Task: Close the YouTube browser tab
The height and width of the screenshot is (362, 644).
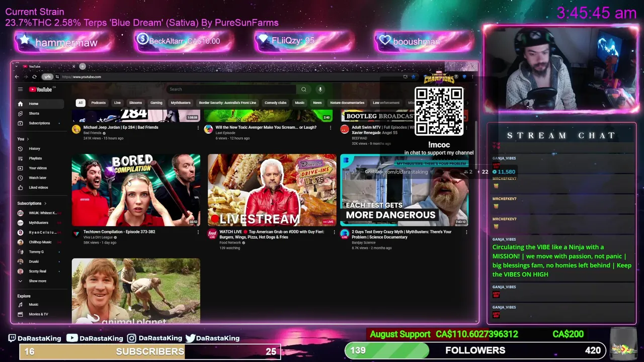Action: pyautogui.click(x=73, y=66)
